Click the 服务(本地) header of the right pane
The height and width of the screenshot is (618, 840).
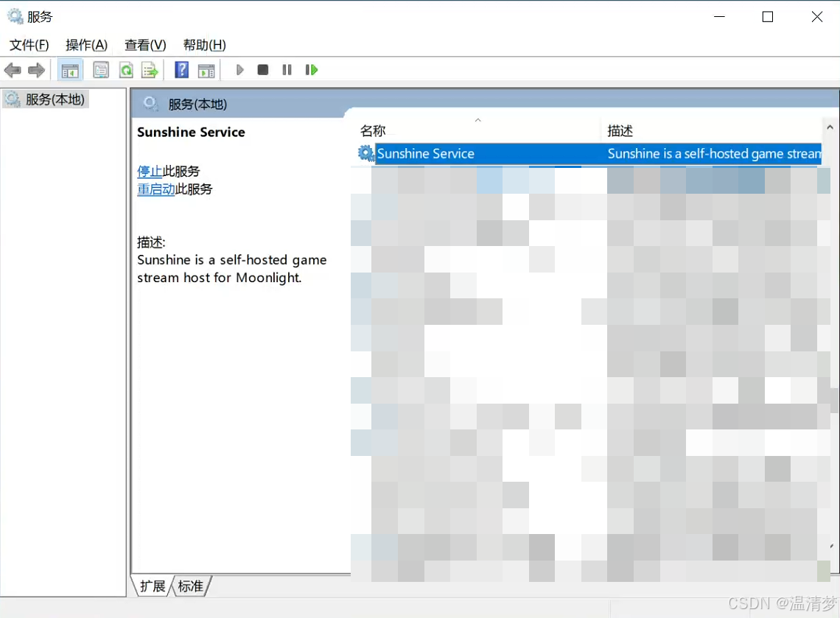(197, 105)
